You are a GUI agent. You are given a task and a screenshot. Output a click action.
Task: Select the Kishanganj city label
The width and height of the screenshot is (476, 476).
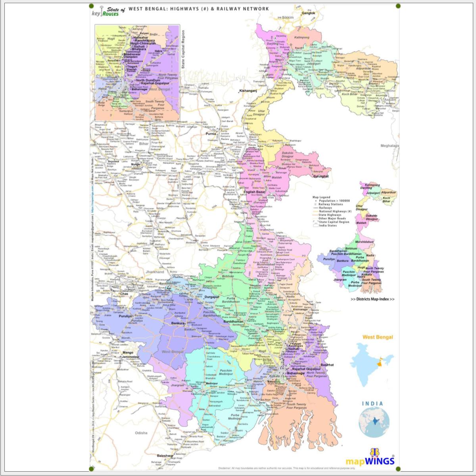click(x=248, y=91)
